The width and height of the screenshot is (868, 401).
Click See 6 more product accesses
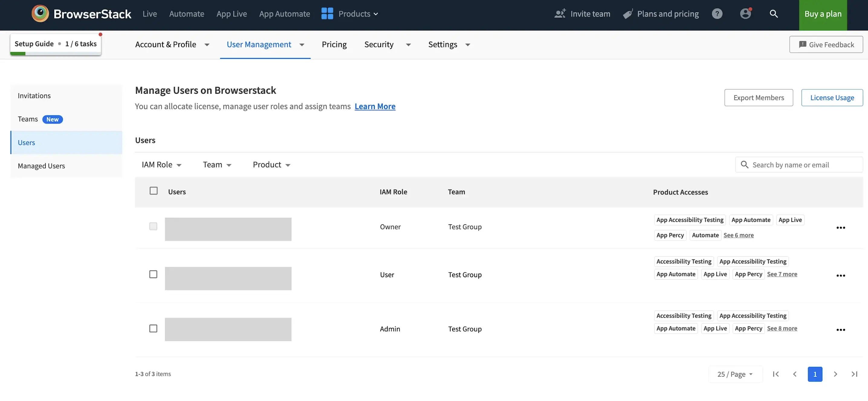738,235
